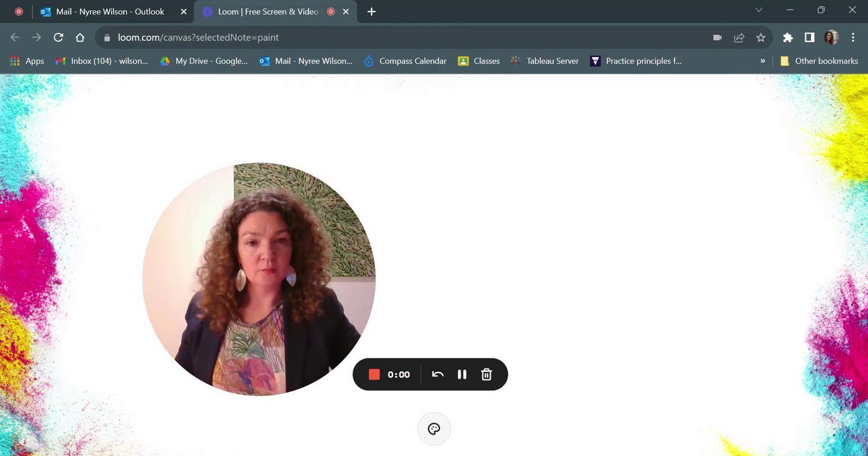Select the pinned recording tab at far left
The width and height of the screenshot is (868, 456).
pyautogui.click(x=19, y=11)
